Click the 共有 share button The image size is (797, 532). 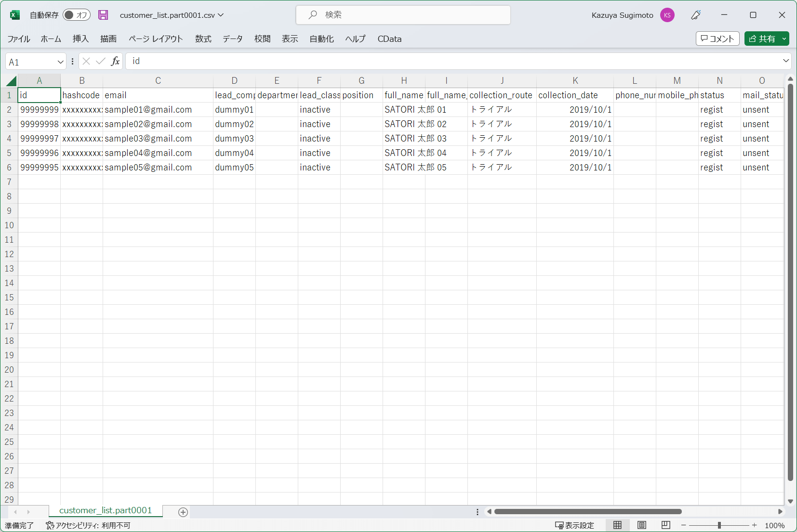762,39
